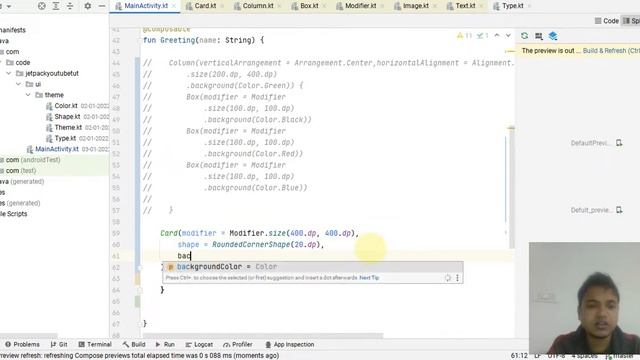
Task: Go to previous highlighted error arrow
Action: [497, 36]
